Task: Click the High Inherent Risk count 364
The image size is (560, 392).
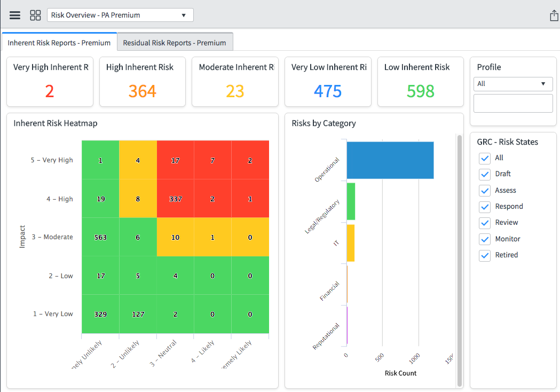Action: 142,91
